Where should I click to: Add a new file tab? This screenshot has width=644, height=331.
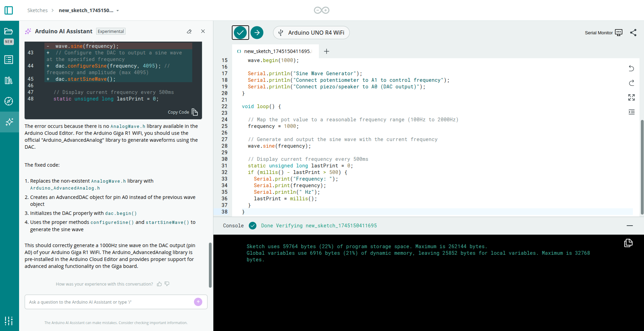(x=326, y=51)
